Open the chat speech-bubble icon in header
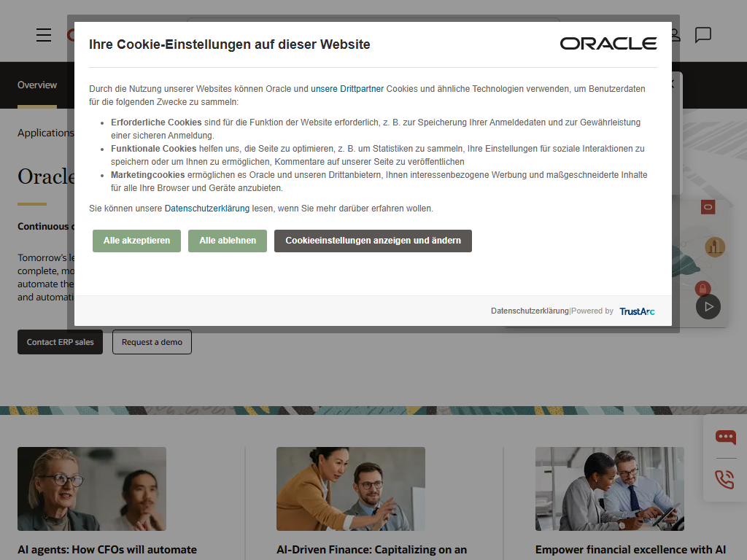This screenshot has height=560, width=747. [x=703, y=35]
